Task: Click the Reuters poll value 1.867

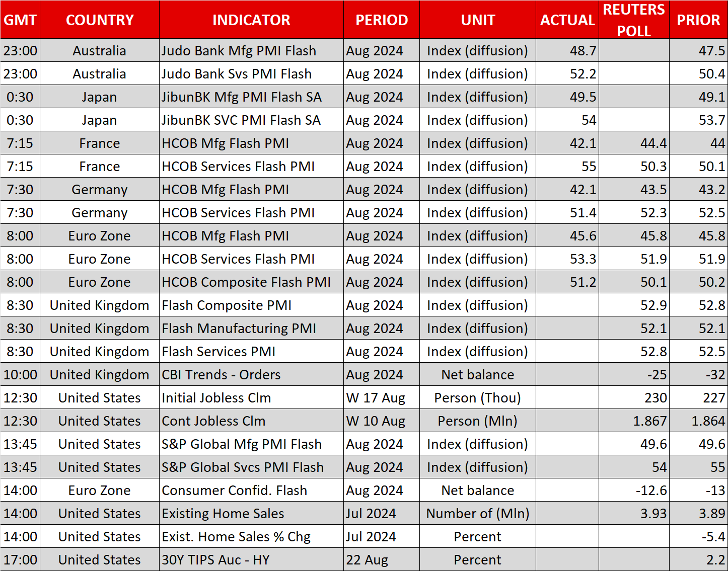Action: pos(650,421)
